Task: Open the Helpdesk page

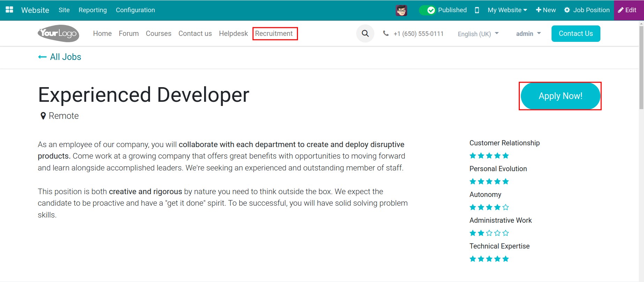Action: 233,33
